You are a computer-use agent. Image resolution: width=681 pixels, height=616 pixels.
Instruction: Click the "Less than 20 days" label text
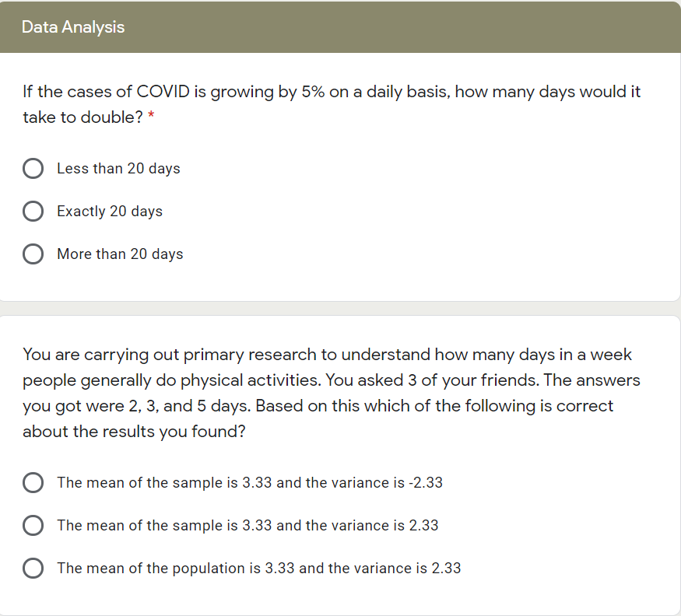[x=118, y=168]
